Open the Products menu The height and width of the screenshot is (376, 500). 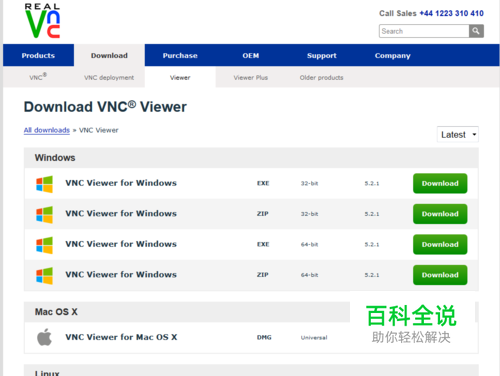[x=38, y=55]
